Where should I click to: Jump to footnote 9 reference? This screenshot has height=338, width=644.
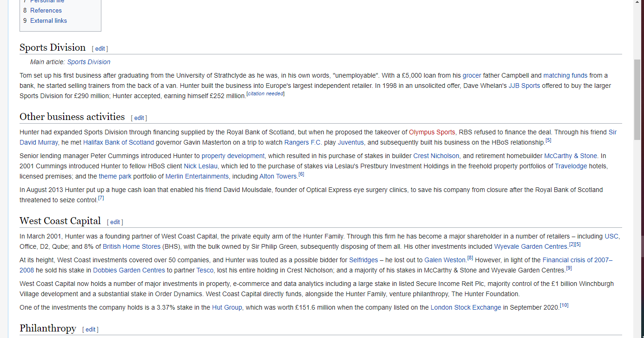tap(569, 268)
